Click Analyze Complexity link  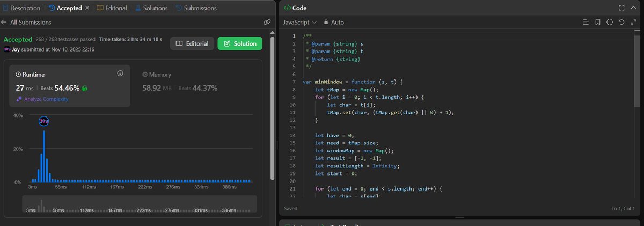tap(42, 99)
